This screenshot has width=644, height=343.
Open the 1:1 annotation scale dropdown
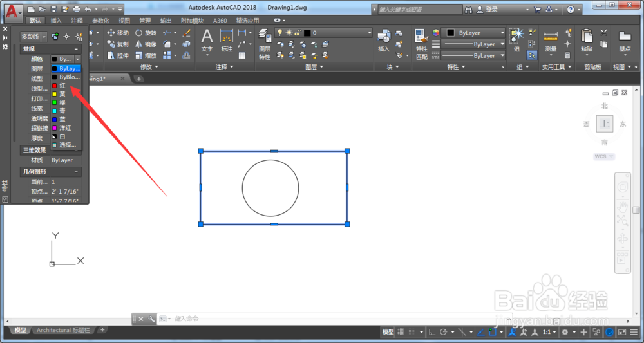(x=551, y=332)
